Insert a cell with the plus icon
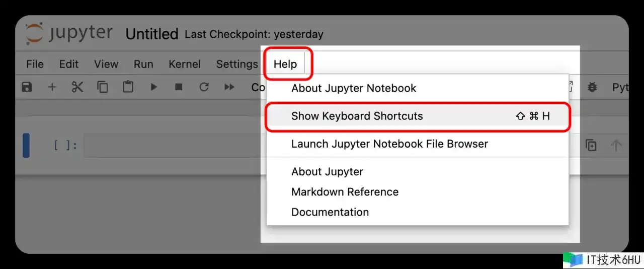Viewport: 644px width, 269px height. 52,87
